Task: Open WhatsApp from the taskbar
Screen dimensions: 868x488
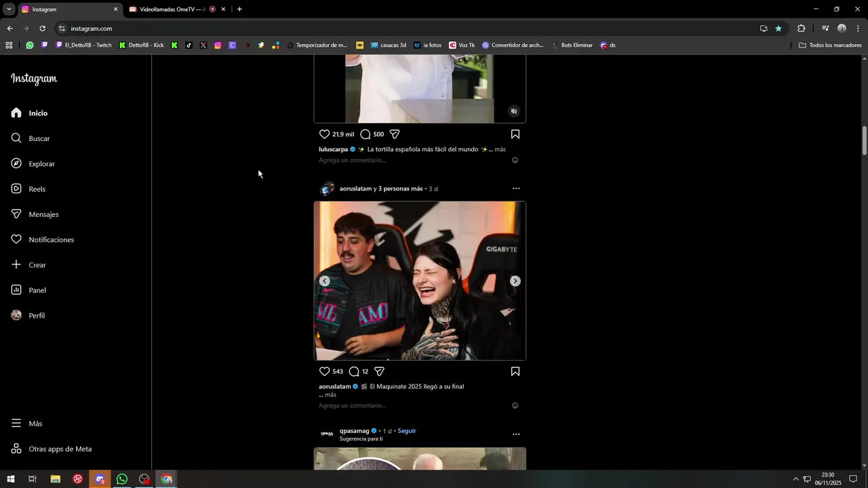Action: pyautogui.click(x=122, y=479)
